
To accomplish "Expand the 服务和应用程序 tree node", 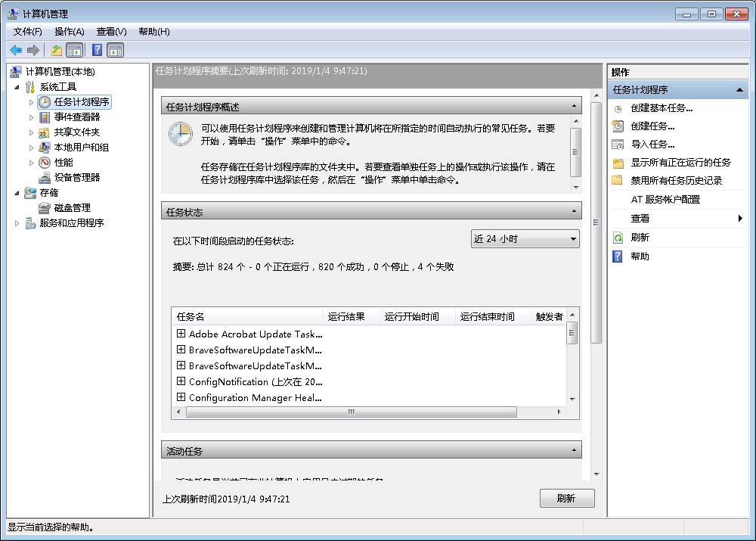I will 17,223.
